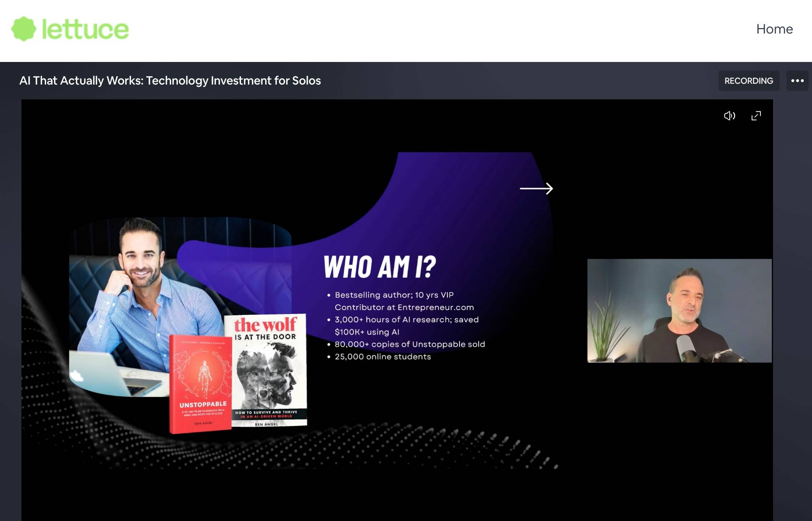812x521 pixels.
Task: Click the '80,000+ copies of Unstoppable sold' line
Action: pos(410,344)
